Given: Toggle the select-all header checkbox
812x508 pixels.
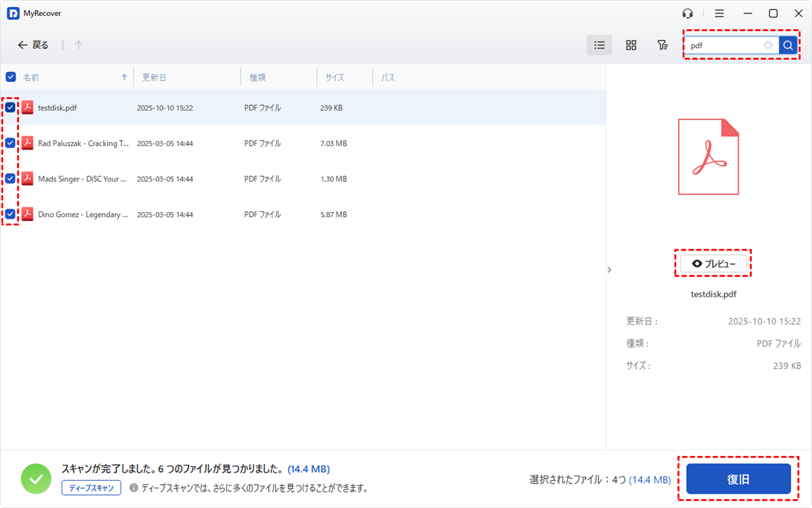Looking at the screenshot, I should tap(11, 77).
